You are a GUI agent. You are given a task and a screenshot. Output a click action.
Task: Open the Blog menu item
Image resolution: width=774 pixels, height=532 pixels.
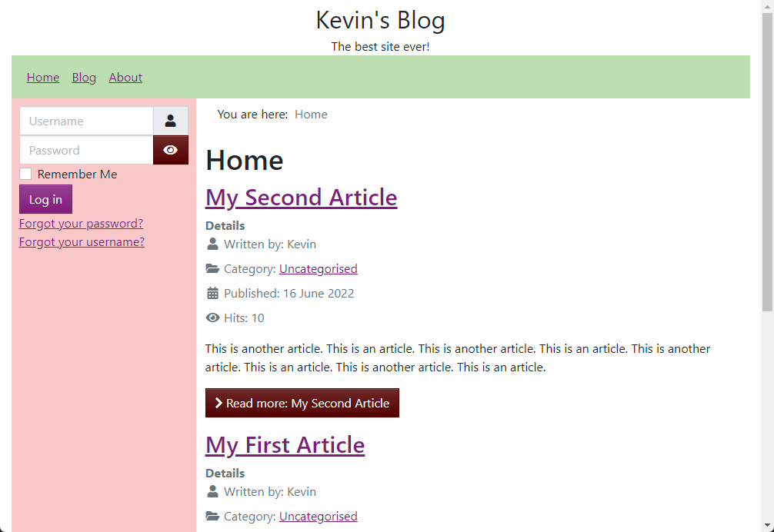click(x=84, y=78)
